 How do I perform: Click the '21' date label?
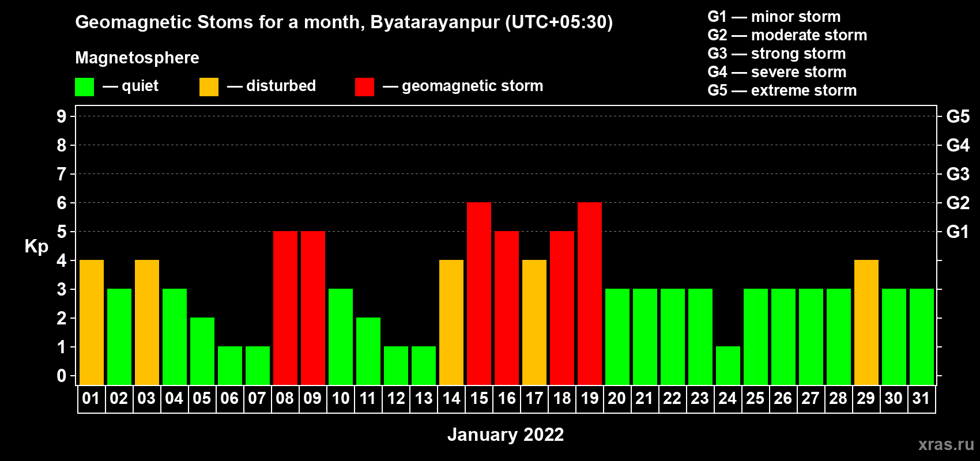(644, 398)
